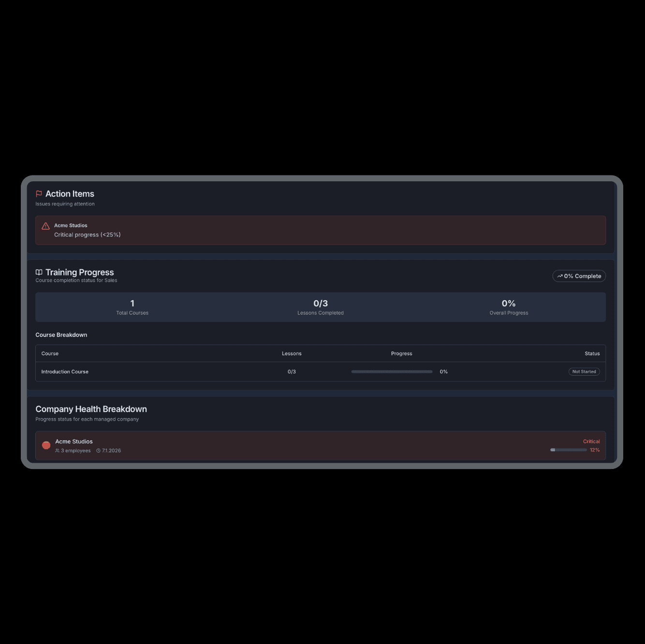Sort the table by the Course column
The height and width of the screenshot is (644, 645).
[x=49, y=353]
